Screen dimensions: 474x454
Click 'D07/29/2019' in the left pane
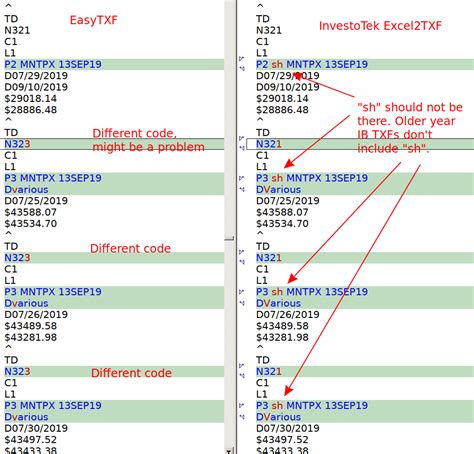(x=36, y=76)
